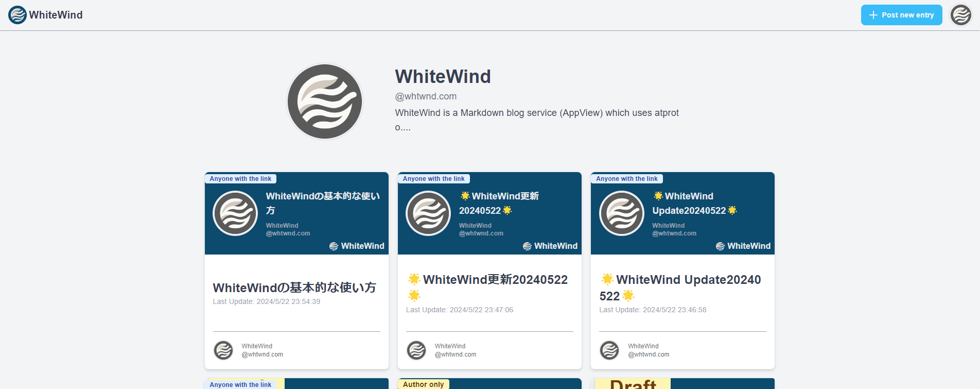Click the WhiteWind header brand text
This screenshot has height=389, width=980.
(x=56, y=15)
